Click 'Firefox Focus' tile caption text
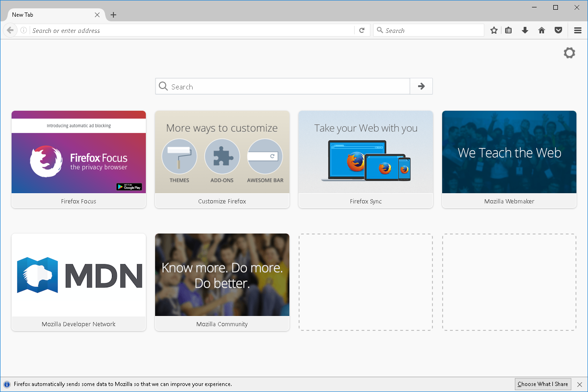Screen dimensions: 588x392 coord(79,202)
